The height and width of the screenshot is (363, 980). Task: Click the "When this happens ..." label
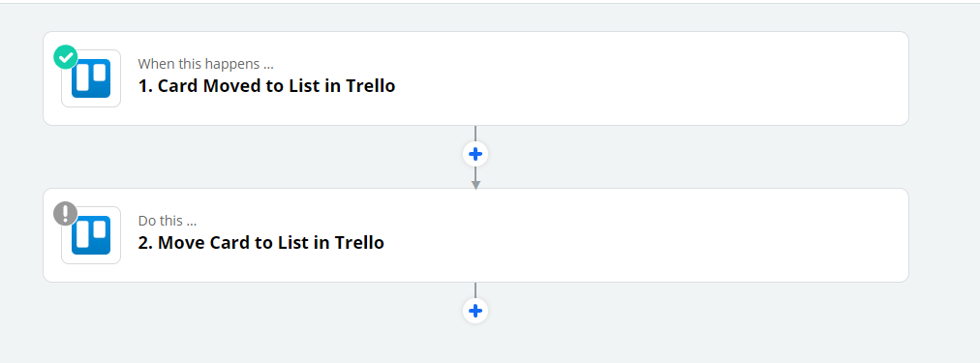coord(205,64)
